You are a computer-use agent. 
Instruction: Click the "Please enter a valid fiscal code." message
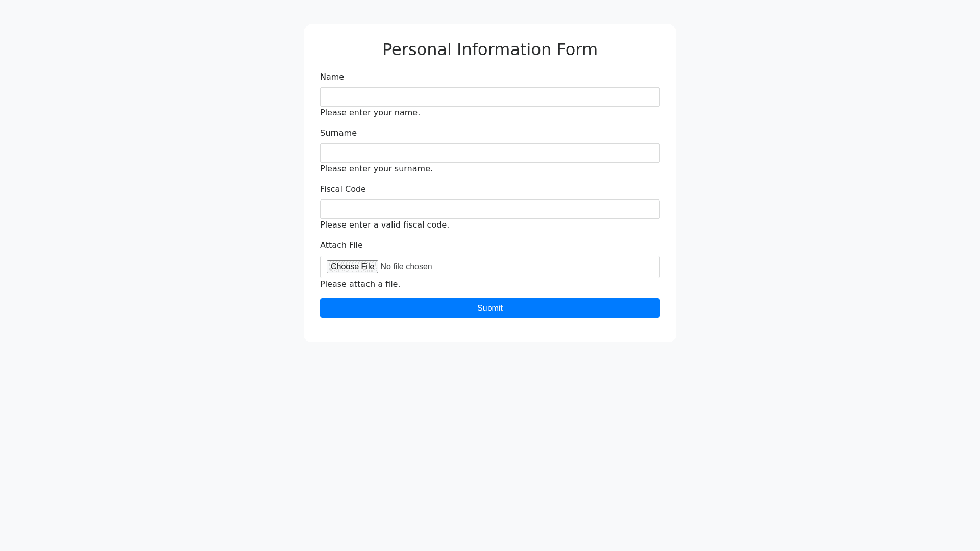[x=384, y=225]
